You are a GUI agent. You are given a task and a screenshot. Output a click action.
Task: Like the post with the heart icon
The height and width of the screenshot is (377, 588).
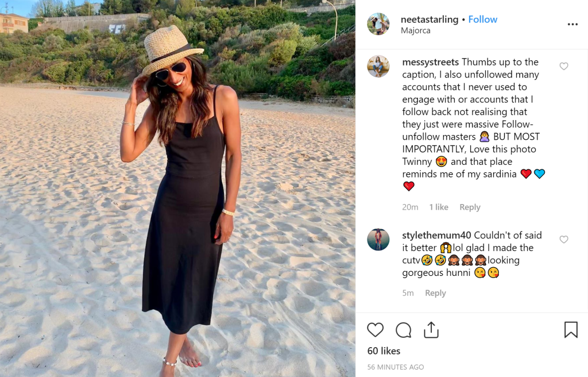pos(375,330)
